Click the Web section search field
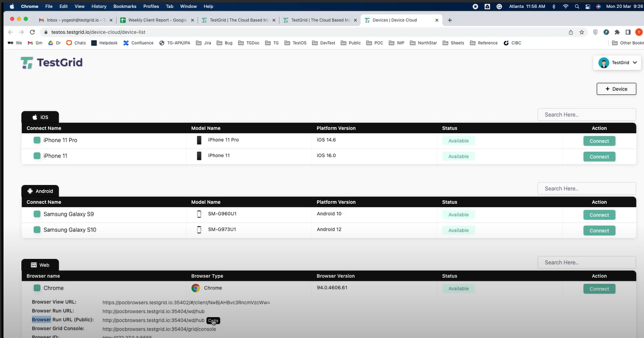 click(x=586, y=262)
